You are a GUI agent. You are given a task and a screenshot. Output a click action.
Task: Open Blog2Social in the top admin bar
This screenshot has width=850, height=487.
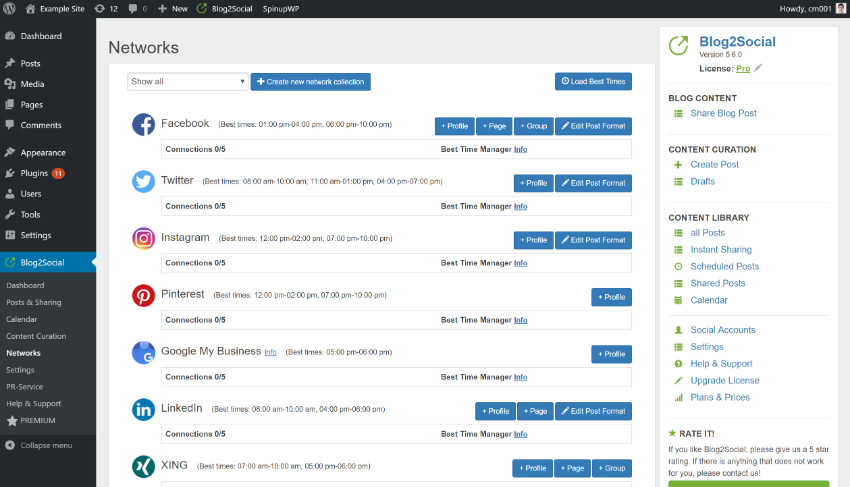(225, 9)
